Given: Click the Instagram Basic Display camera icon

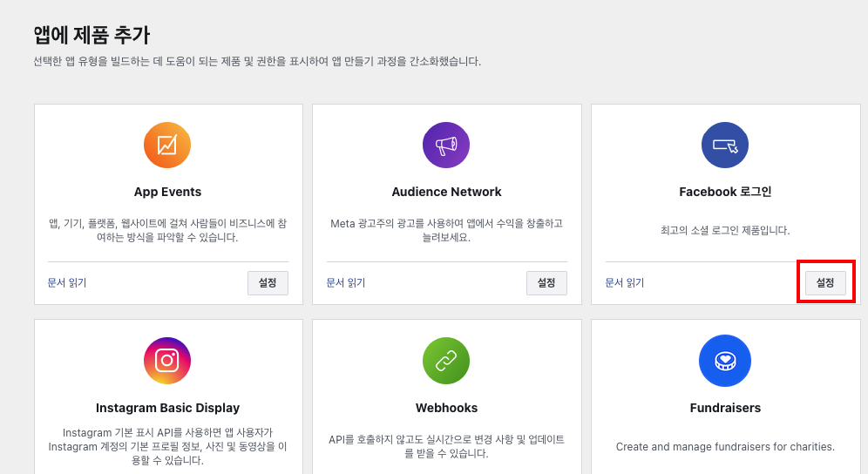Looking at the screenshot, I should (x=167, y=361).
